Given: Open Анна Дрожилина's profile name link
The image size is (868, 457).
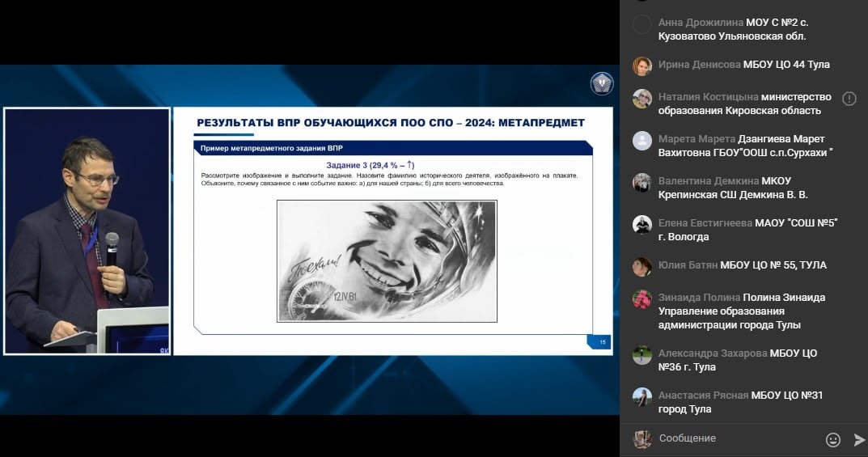Looking at the screenshot, I should pyautogui.click(x=701, y=23).
